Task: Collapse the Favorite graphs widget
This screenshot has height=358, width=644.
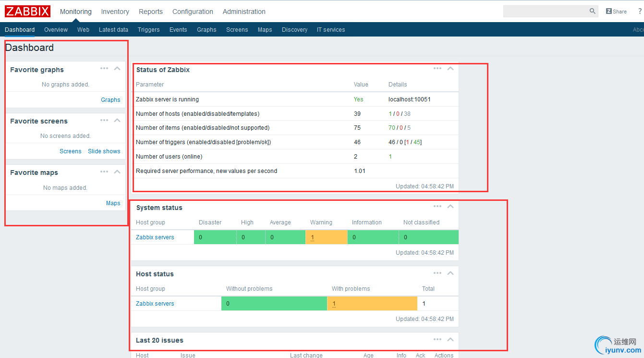Action: [x=117, y=68]
